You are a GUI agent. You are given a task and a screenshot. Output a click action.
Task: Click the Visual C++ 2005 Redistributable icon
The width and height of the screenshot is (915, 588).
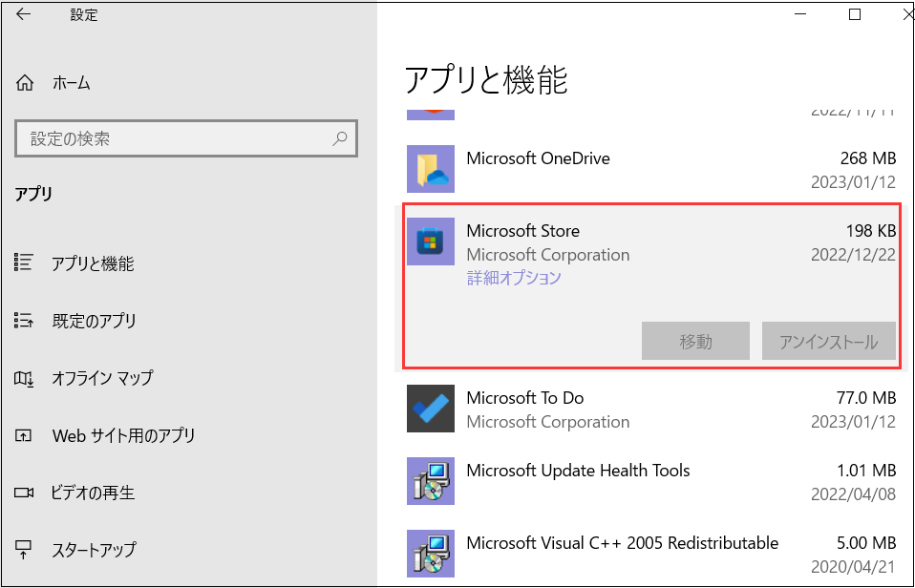click(430, 554)
